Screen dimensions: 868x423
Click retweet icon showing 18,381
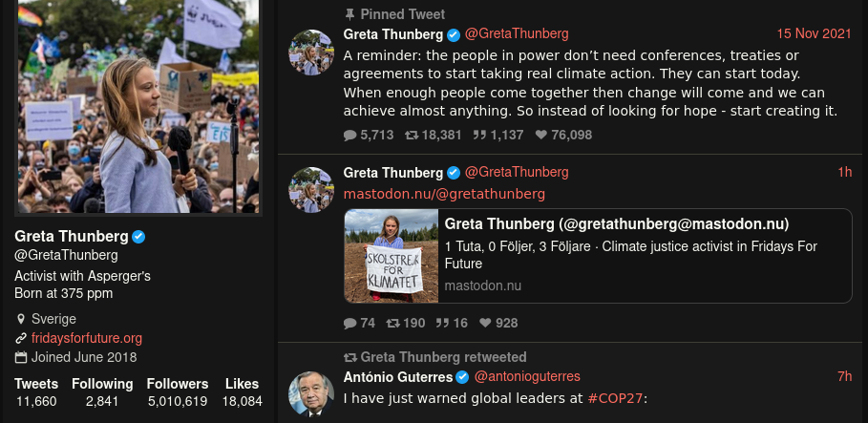[412, 136]
